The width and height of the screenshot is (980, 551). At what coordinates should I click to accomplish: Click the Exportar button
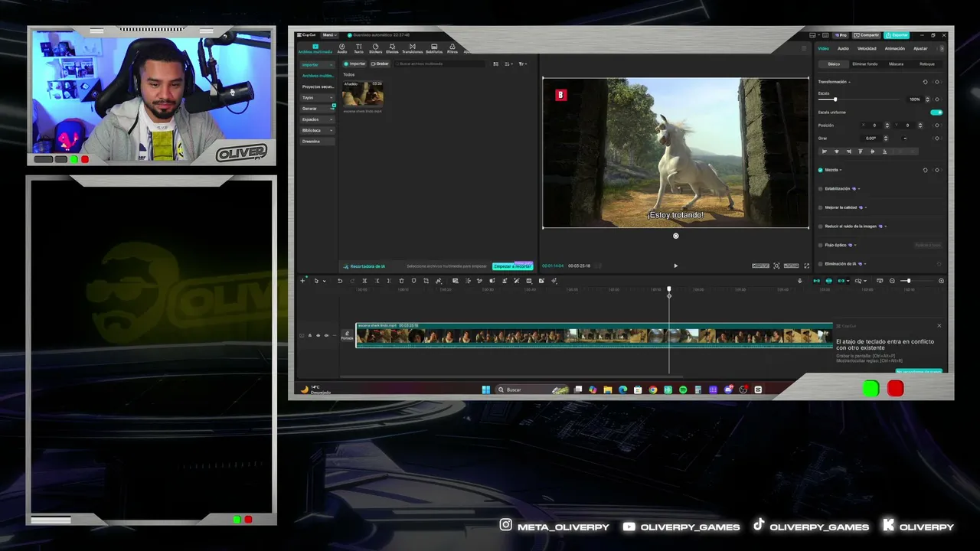point(897,35)
